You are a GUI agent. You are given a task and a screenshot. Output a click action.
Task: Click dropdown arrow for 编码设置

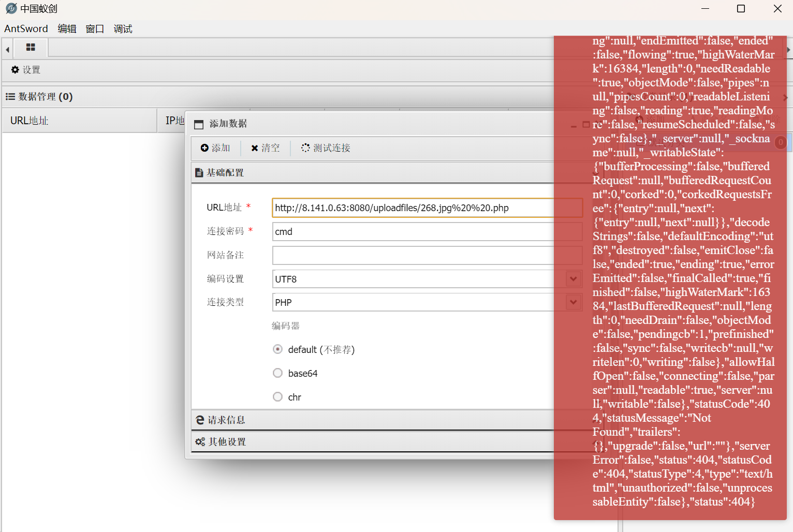coord(574,279)
